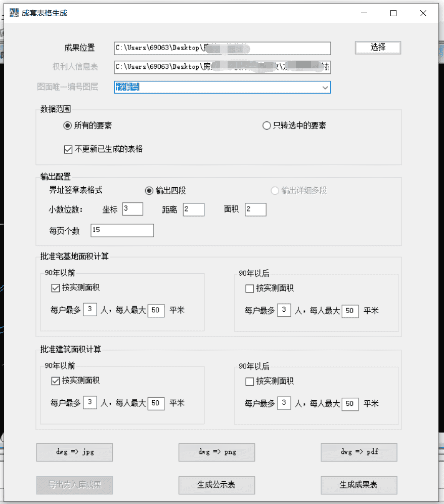Viewport: 444px width, 504px height.
Task: Choose the 只转选中的要素 radio option
Action: (267, 125)
